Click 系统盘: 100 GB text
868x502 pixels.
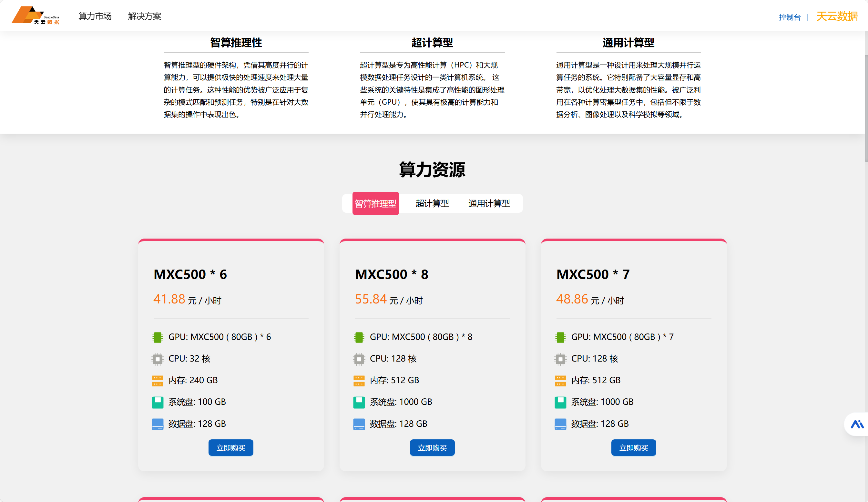tap(197, 402)
